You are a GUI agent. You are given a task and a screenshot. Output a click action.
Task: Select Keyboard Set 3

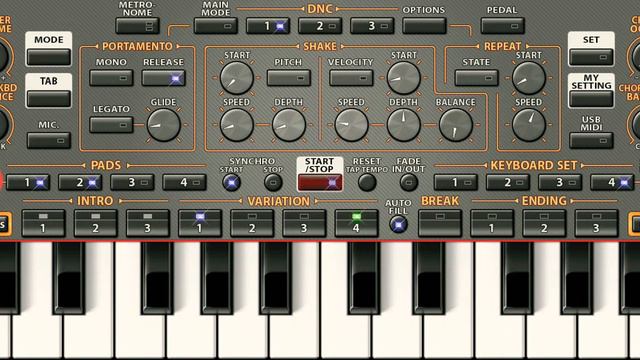[560, 182]
